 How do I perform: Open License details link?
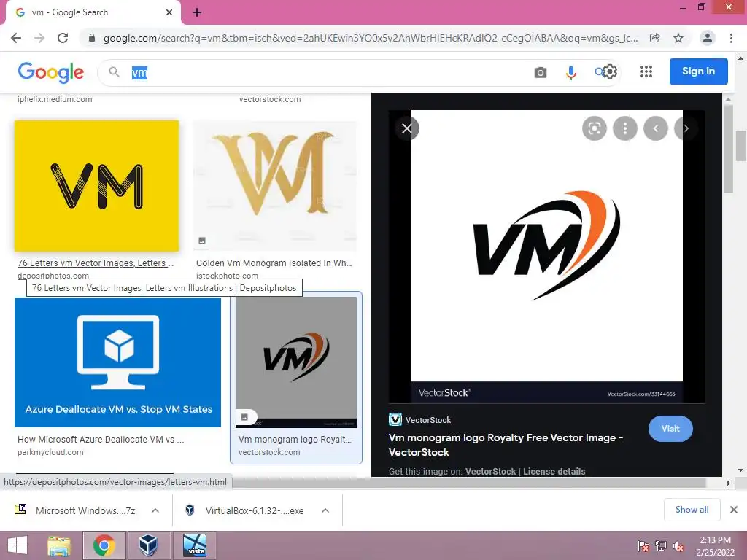554,472
